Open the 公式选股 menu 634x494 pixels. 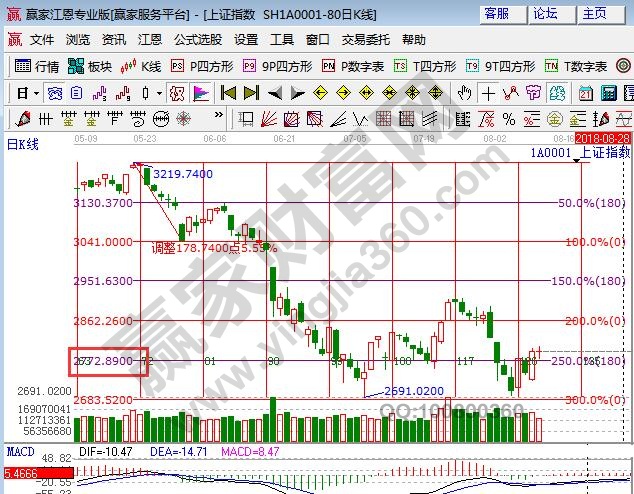click(x=197, y=40)
